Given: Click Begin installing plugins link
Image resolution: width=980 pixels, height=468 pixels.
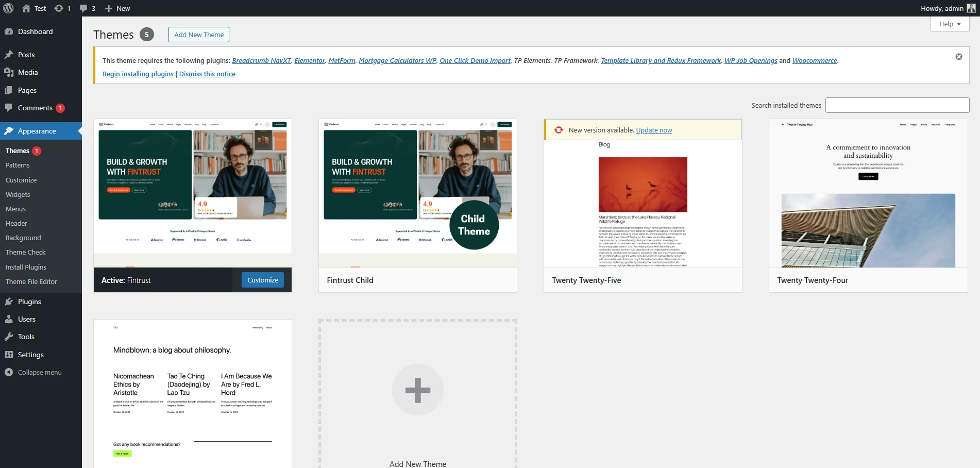Looking at the screenshot, I should tap(138, 74).
